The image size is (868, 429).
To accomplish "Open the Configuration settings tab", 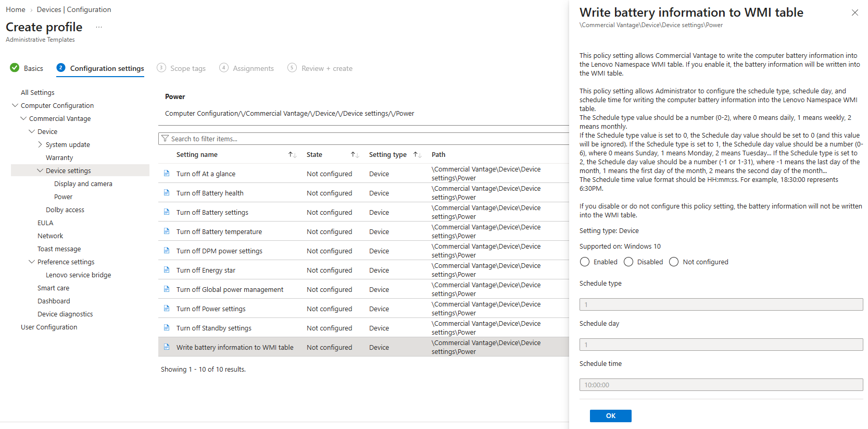I will (107, 68).
